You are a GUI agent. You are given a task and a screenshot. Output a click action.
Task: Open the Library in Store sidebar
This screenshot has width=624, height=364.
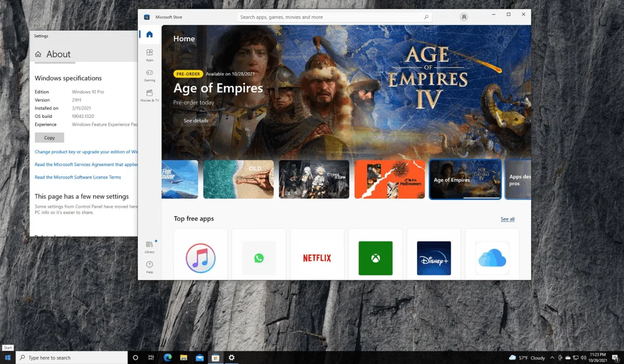[x=150, y=247]
